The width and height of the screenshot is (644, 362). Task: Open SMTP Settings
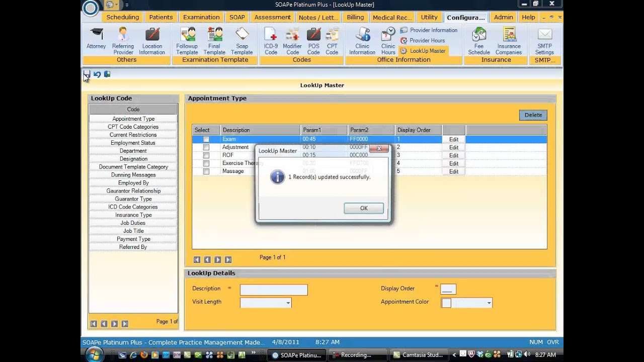click(x=544, y=41)
